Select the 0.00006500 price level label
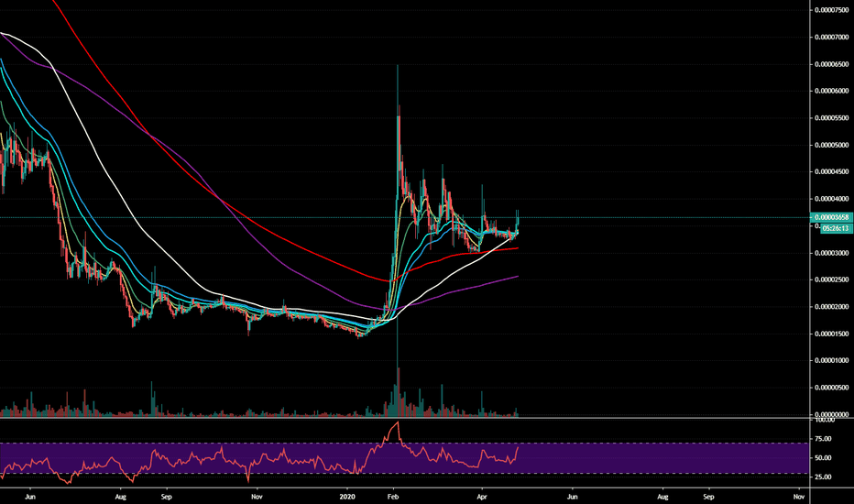 click(x=832, y=64)
